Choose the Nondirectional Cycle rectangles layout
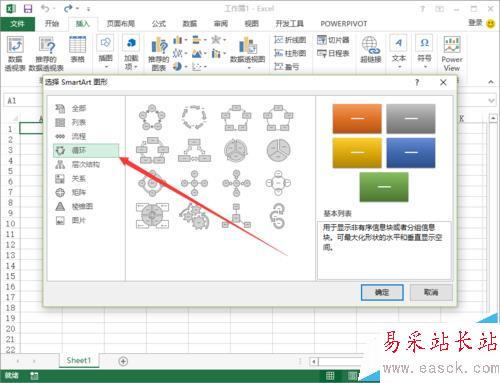 (278, 117)
